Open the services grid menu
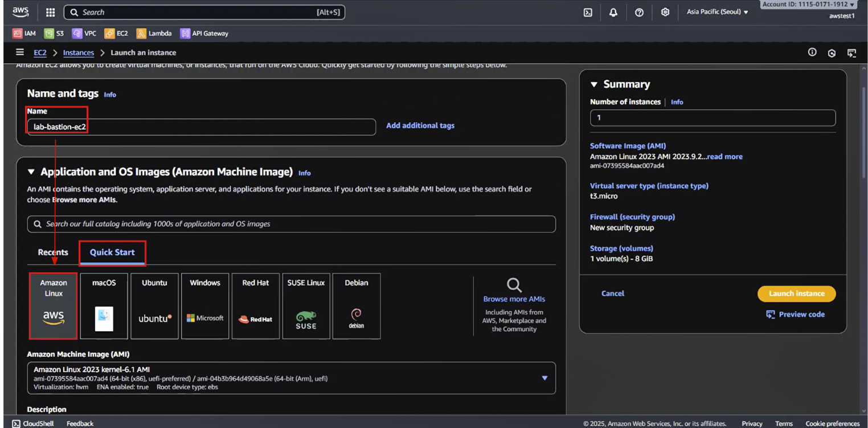Viewport: 868px width, 428px height. pos(50,12)
